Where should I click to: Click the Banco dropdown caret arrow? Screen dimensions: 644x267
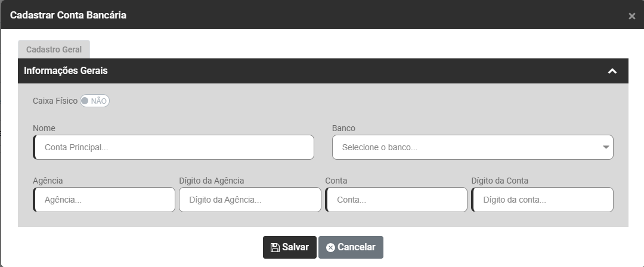coord(606,147)
